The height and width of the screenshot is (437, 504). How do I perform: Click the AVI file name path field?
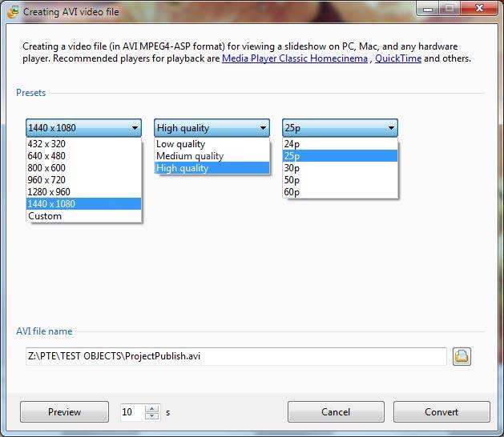[236, 356]
